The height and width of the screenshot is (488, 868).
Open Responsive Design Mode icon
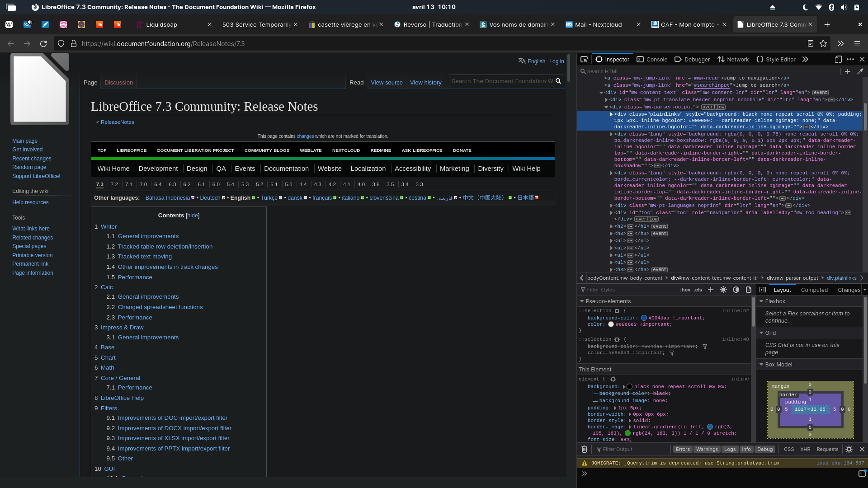[838, 59]
